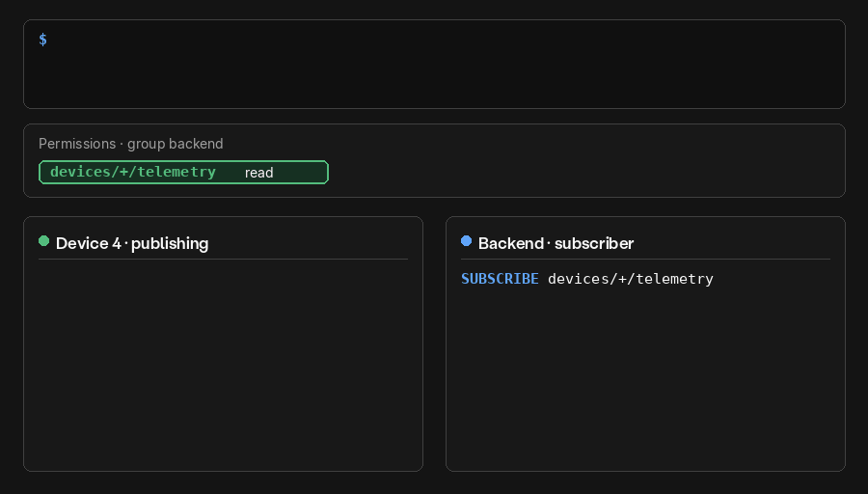Select the devices/+/telemetry permission rule
868x494 pixels.
coord(184,173)
